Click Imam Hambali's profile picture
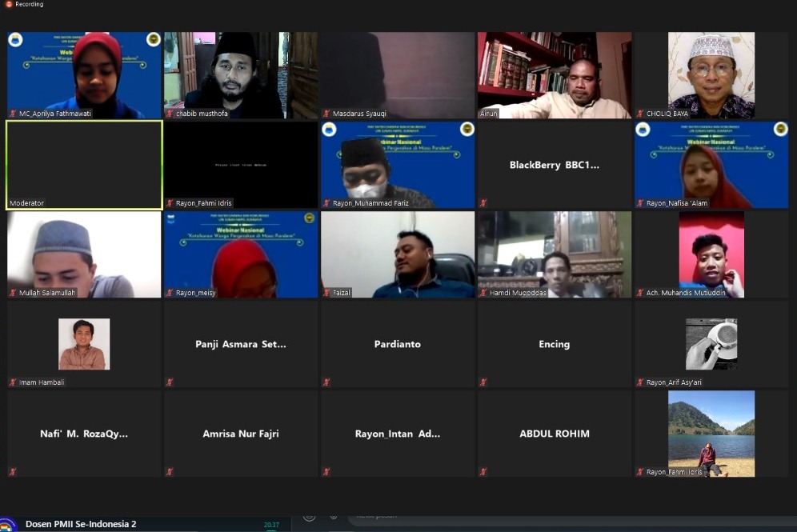The image size is (797, 532). 84,344
